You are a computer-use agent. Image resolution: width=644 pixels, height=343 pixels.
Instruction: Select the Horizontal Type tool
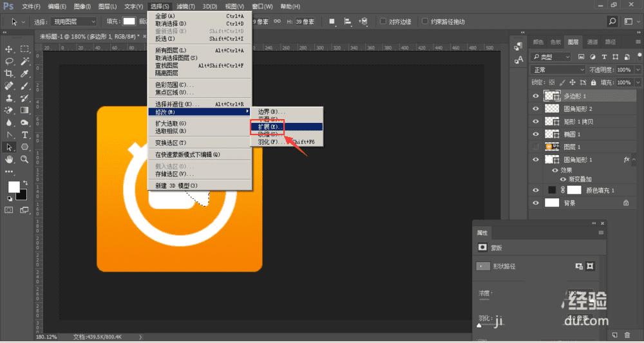pyautogui.click(x=24, y=134)
